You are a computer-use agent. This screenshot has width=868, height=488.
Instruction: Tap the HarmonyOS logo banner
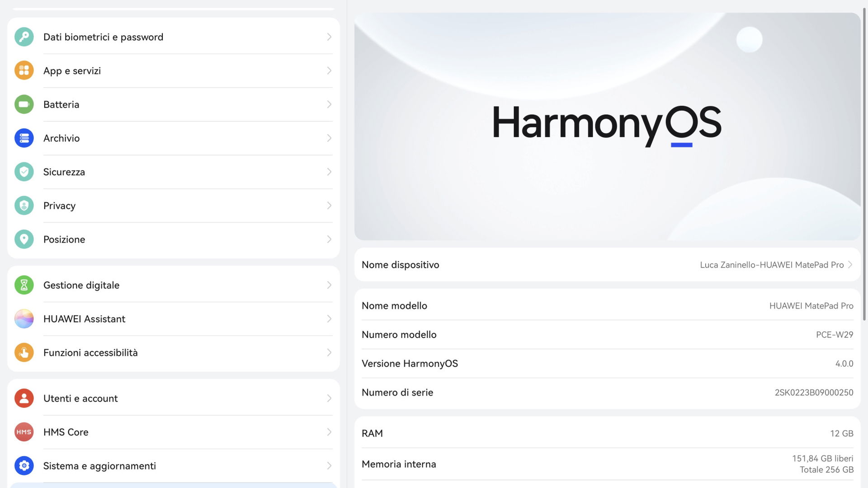click(x=607, y=127)
